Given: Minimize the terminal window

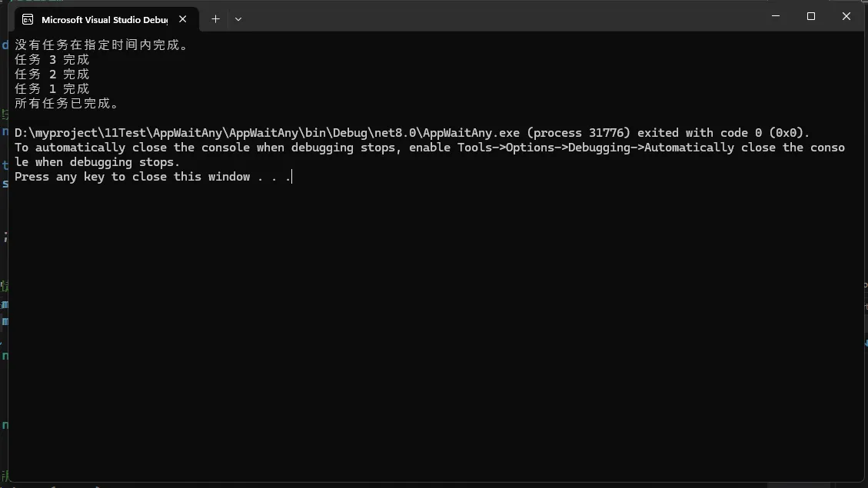Looking at the screenshot, I should tap(775, 16).
